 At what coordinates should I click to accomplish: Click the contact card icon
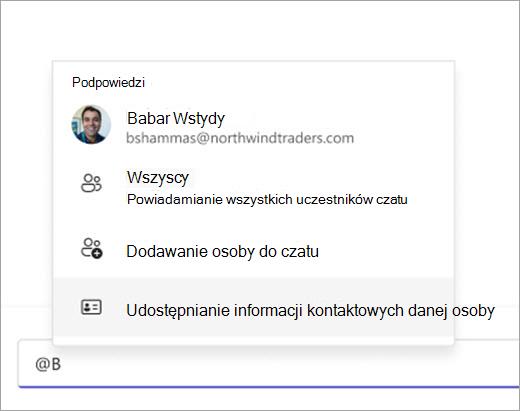tap(91, 307)
